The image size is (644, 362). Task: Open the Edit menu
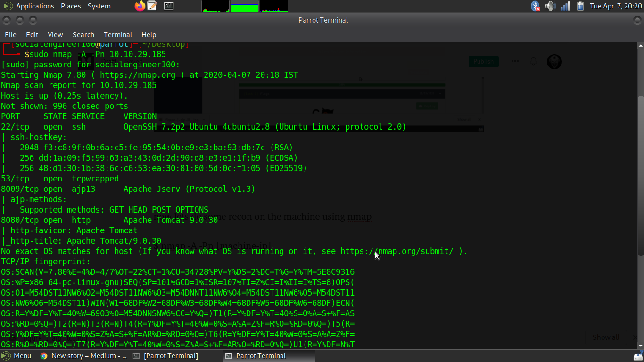(32, 35)
